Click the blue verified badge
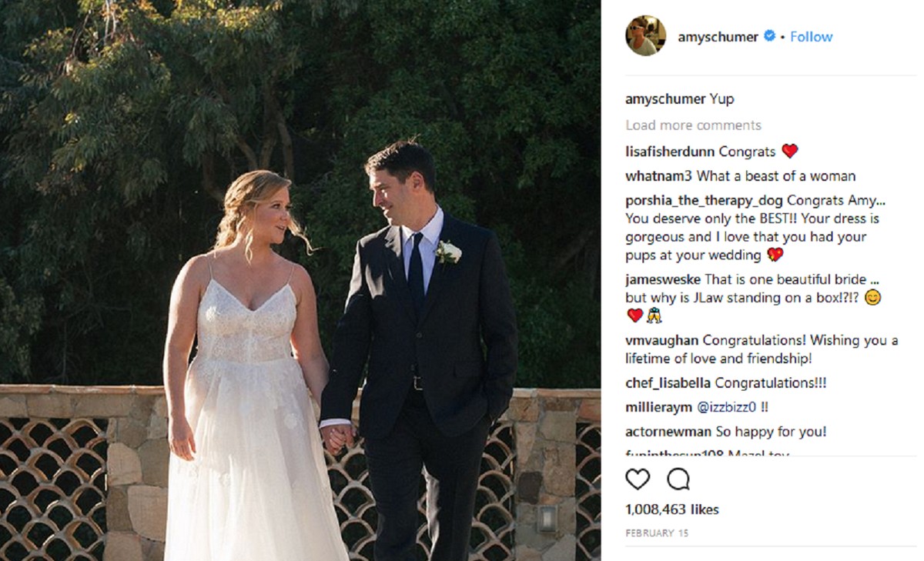The image size is (924, 561). pos(769,36)
